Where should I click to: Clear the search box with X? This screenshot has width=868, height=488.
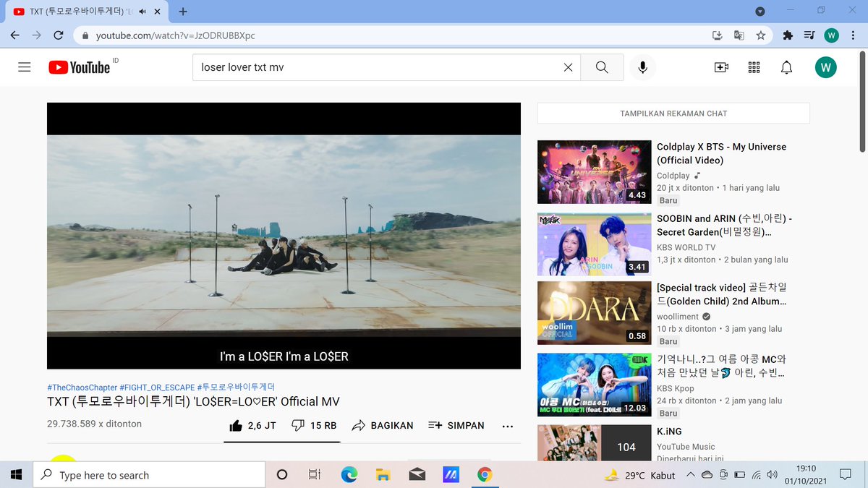(x=568, y=67)
